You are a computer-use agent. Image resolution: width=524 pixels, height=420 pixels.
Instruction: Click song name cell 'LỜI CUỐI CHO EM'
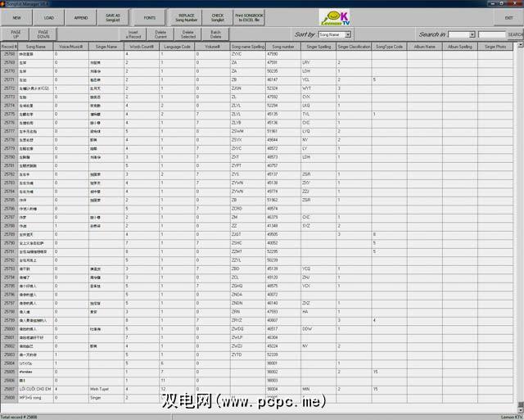(34, 389)
